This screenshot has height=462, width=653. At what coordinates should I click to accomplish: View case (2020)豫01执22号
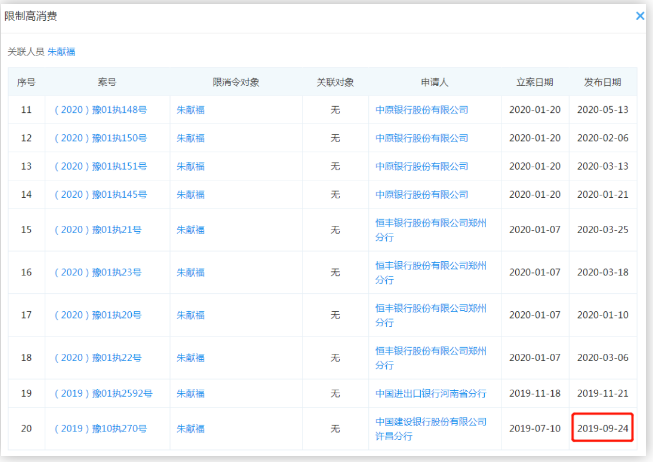pos(98,357)
